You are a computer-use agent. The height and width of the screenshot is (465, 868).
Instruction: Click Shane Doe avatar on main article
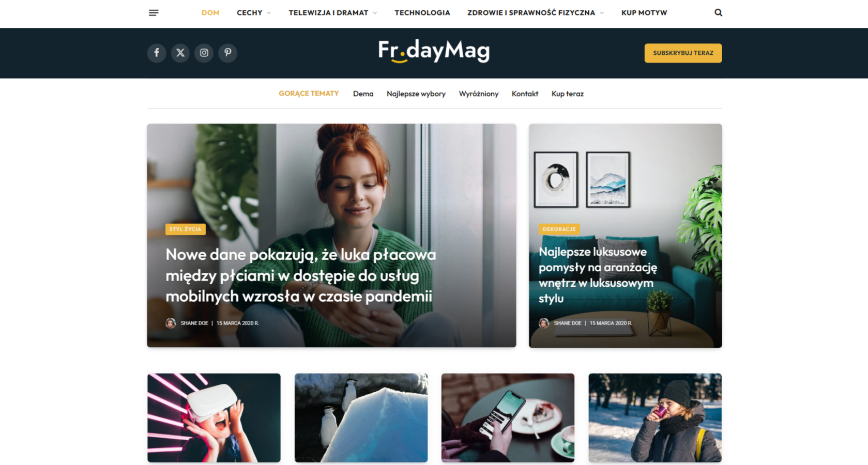coord(171,323)
